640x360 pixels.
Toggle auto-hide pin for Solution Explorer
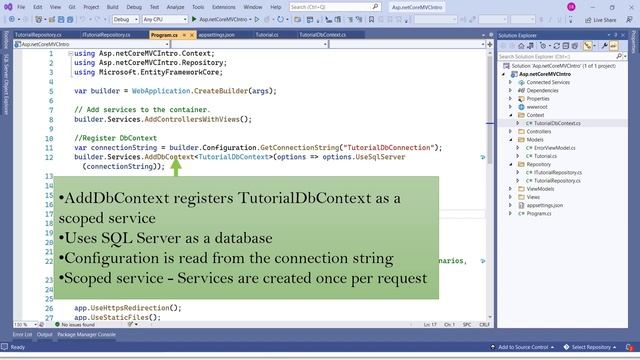click(616, 35)
